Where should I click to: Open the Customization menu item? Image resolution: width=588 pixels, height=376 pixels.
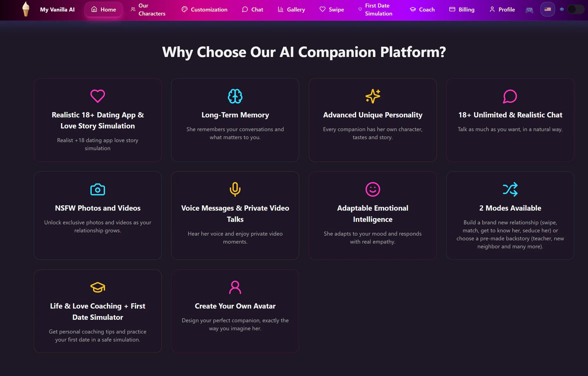[204, 9]
